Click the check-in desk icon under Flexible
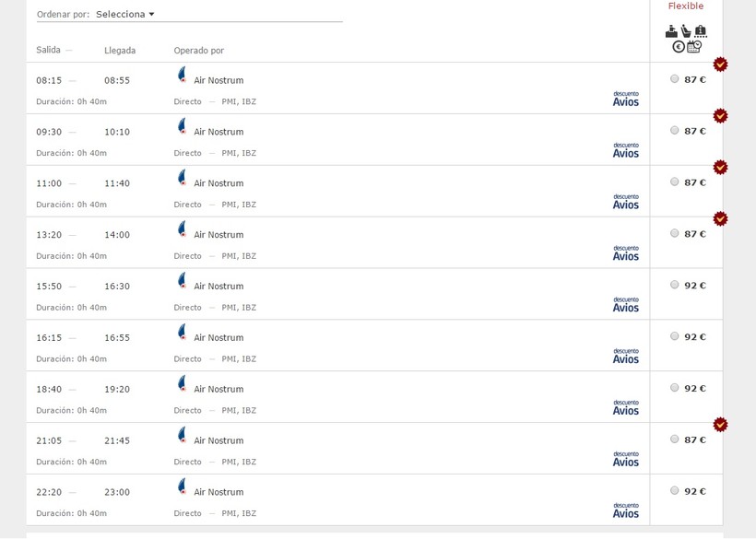756x539 pixels. click(671, 31)
